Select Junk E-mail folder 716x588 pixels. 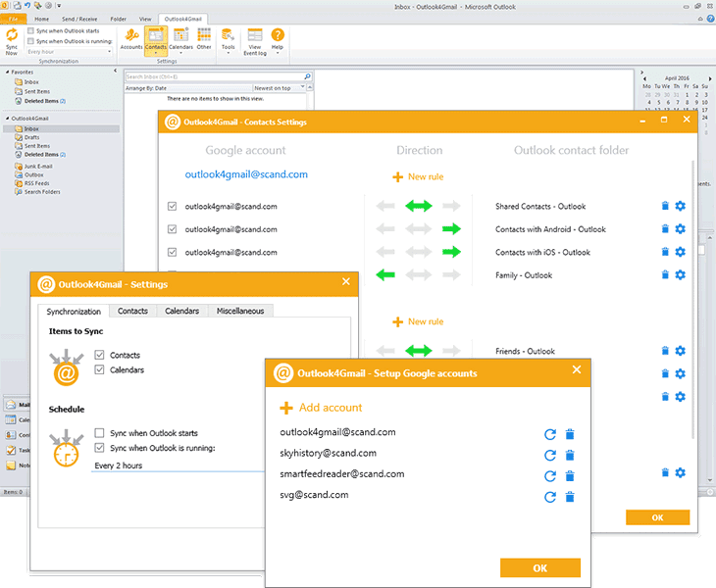pyautogui.click(x=38, y=167)
